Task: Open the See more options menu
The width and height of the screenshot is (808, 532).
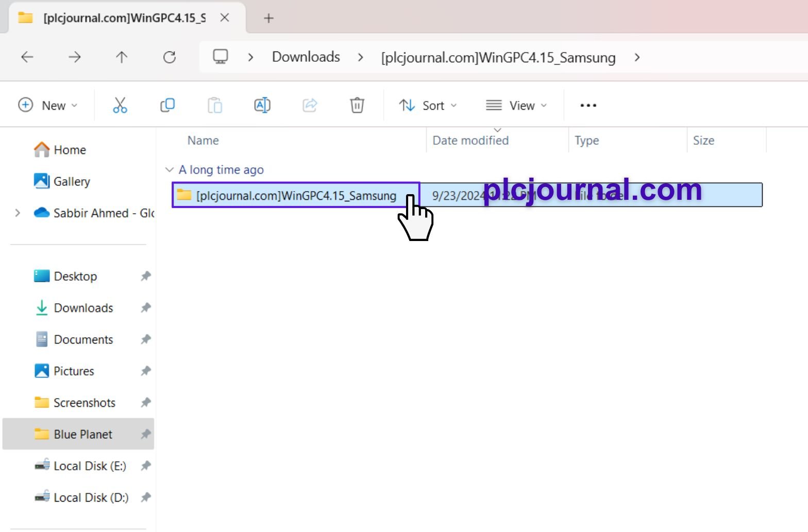Action: (588, 106)
